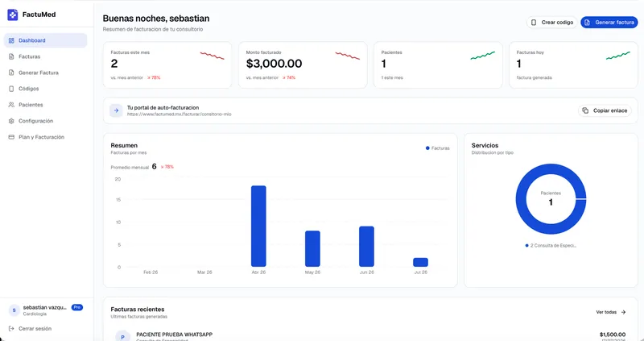Click the Generar Factura sidebar icon
Screen dimensions: 644x341
coord(11,73)
